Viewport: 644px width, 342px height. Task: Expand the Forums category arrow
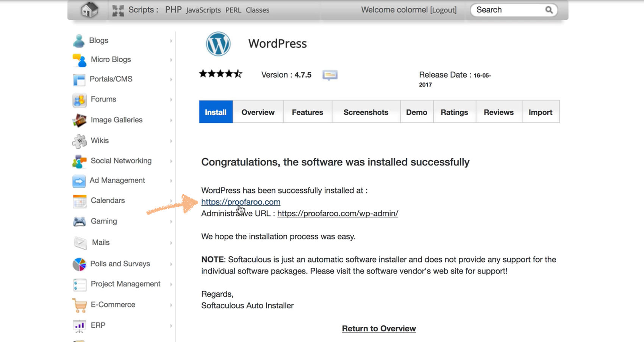click(171, 100)
